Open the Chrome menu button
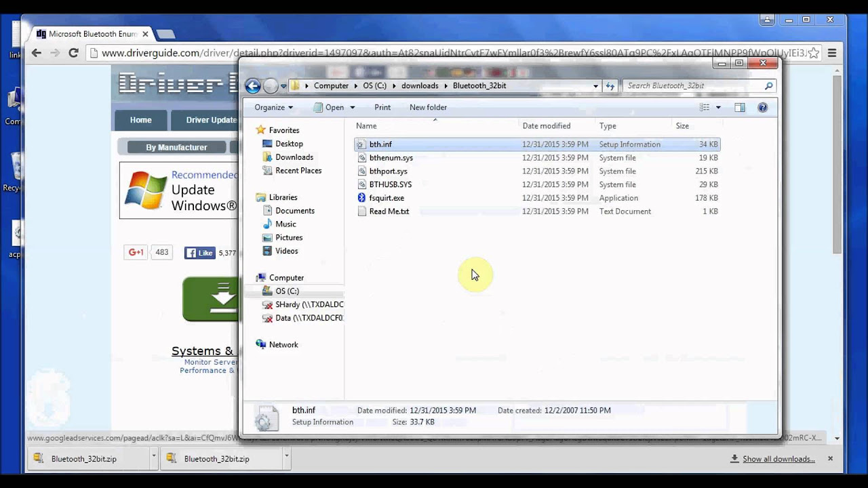Image resolution: width=868 pixels, height=488 pixels. pyautogui.click(x=832, y=53)
